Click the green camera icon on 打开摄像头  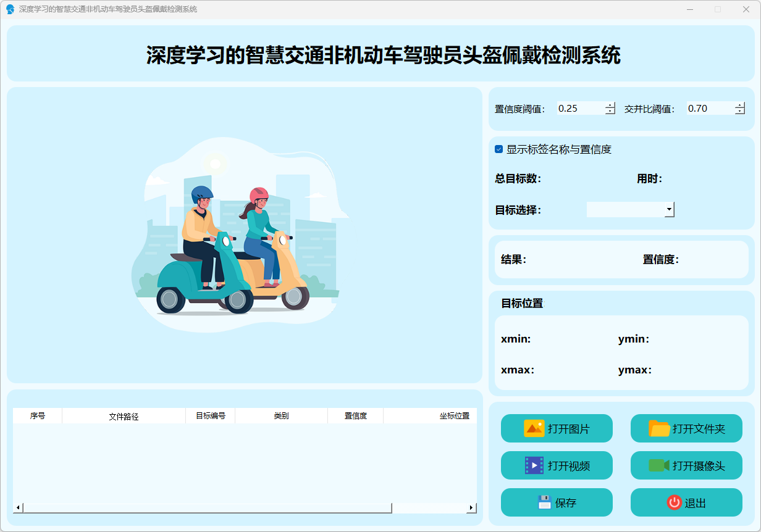pyautogui.click(x=658, y=465)
